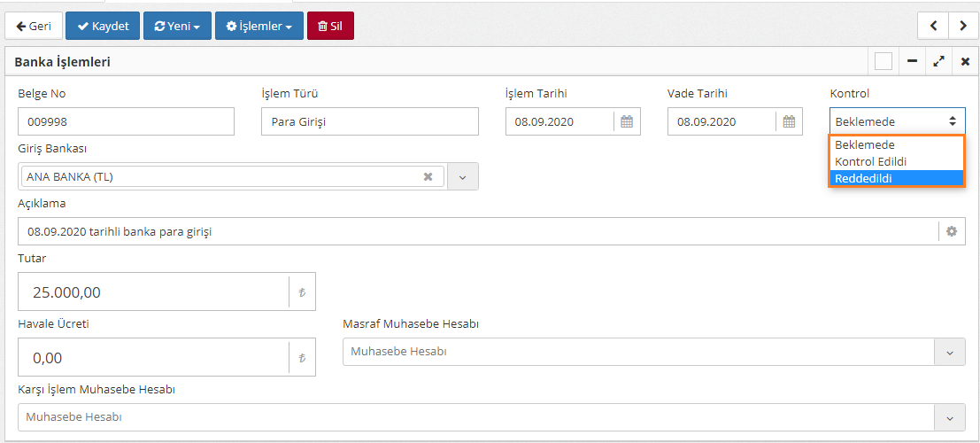Expand the Masraf Muhasebe Hesabı dropdown
Image resolution: width=980 pixels, height=443 pixels.
pyautogui.click(x=950, y=352)
